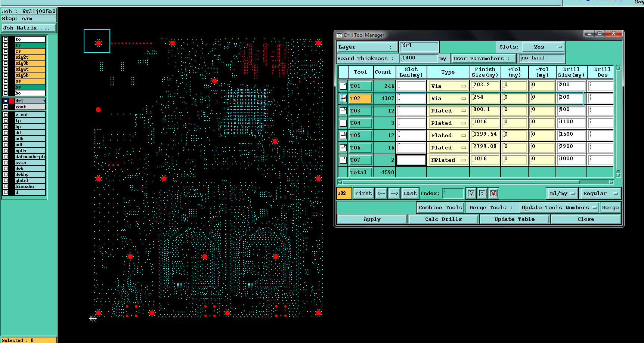
Task: Click Finish Size 203.2 field for T01
Action: click(485, 86)
